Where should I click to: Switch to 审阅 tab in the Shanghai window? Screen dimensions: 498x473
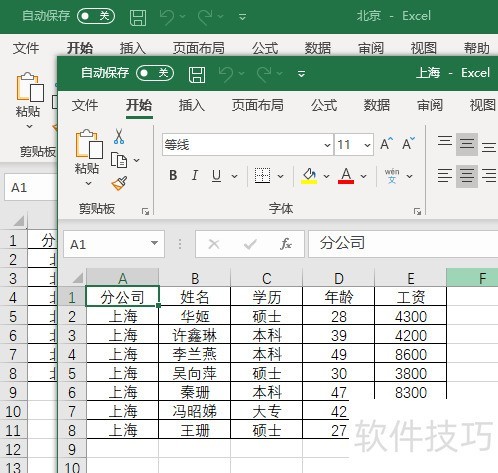[x=430, y=105]
